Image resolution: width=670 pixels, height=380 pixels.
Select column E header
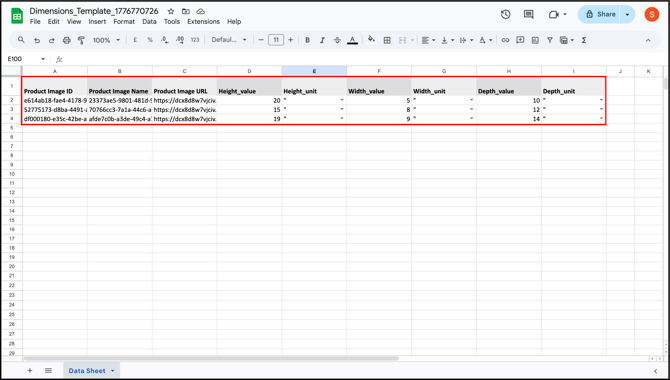tap(314, 71)
